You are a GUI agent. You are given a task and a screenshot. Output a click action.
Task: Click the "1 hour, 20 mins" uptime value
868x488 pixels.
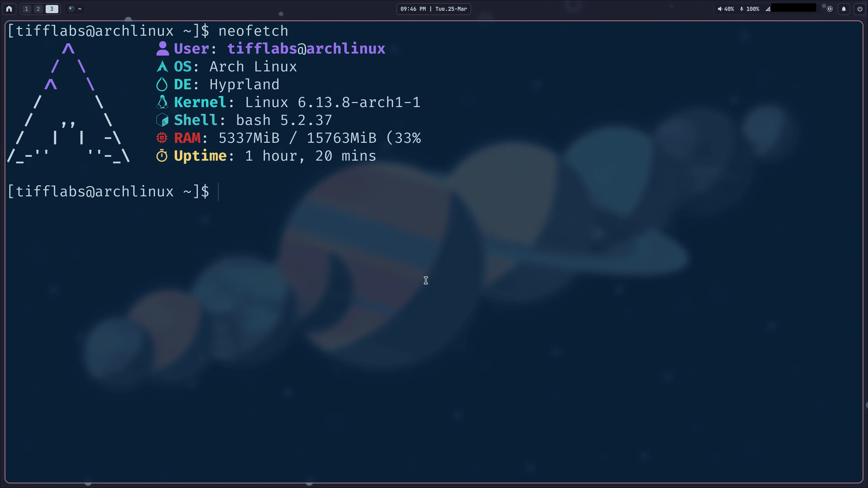pos(310,156)
